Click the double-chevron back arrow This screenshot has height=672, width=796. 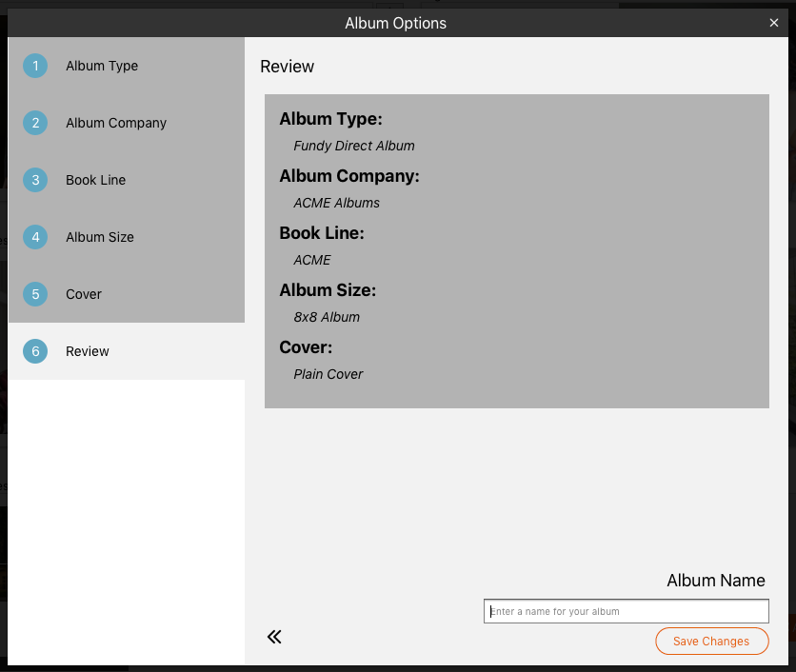coord(274,637)
